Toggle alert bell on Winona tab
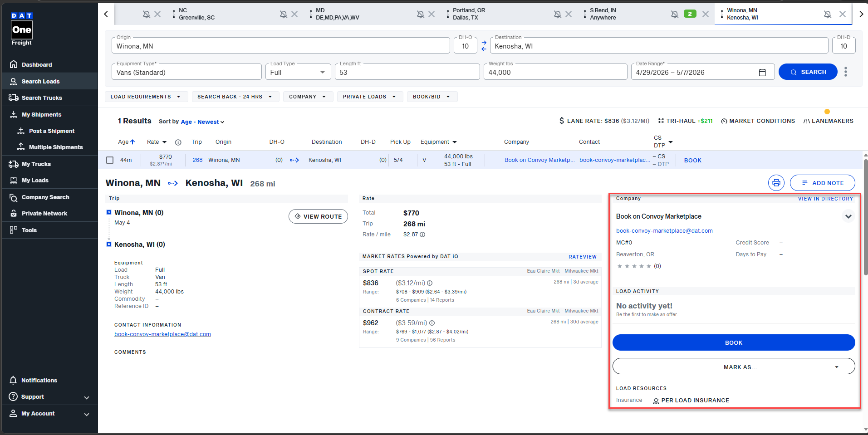Image resolution: width=868 pixels, height=435 pixels. tap(827, 15)
